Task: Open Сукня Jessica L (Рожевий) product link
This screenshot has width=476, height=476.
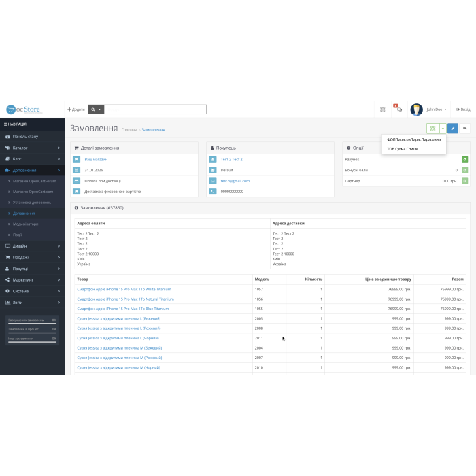Action: [119, 328]
